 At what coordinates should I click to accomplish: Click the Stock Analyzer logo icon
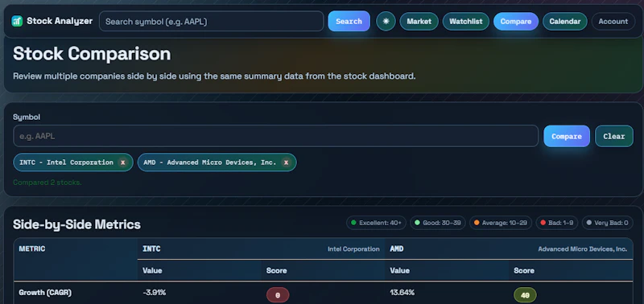[x=17, y=21]
